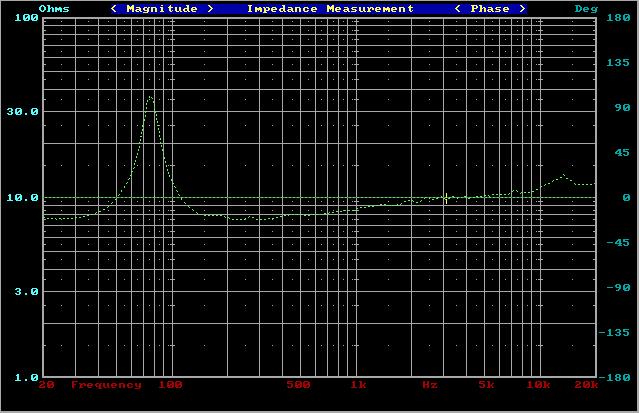Screen dimensions: 639x413
Task: Click the Frequency axis label
Action: [x=106, y=385]
